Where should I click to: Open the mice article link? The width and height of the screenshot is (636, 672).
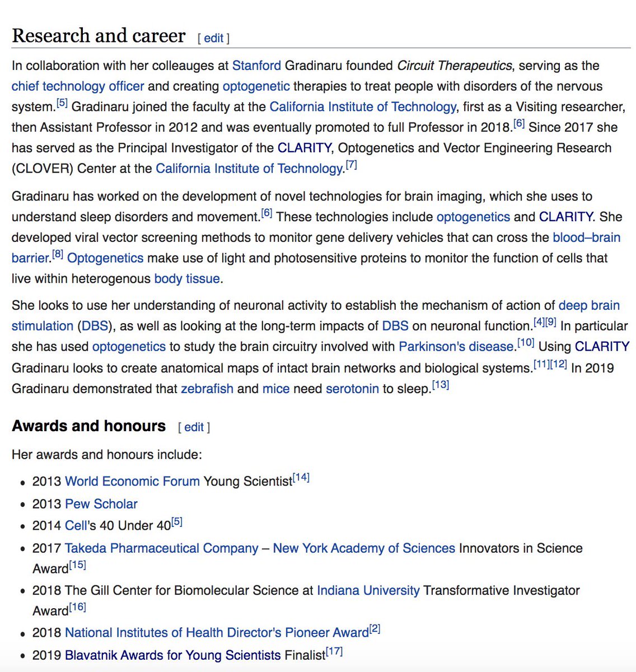(276, 389)
